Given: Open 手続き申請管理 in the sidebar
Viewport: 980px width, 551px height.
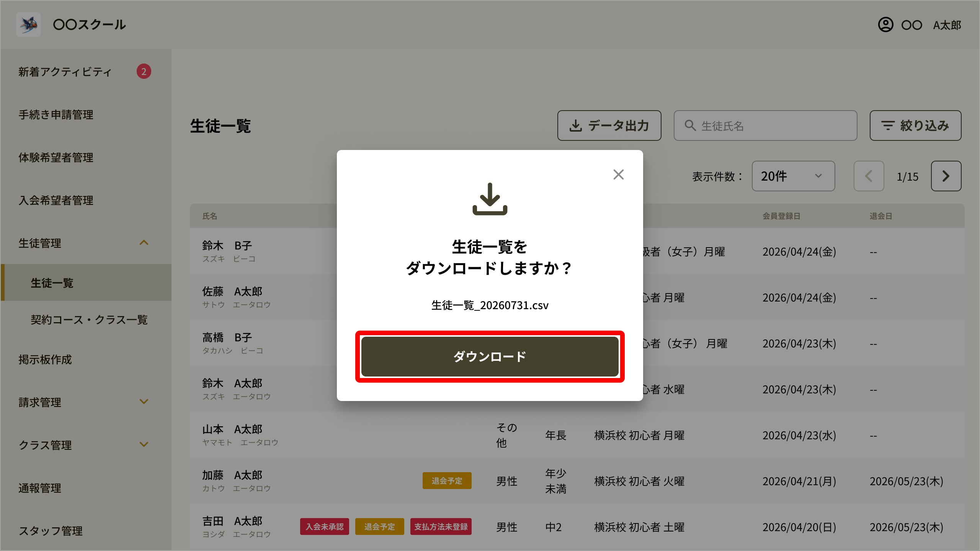Looking at the screenshot, I should [56, 114].
